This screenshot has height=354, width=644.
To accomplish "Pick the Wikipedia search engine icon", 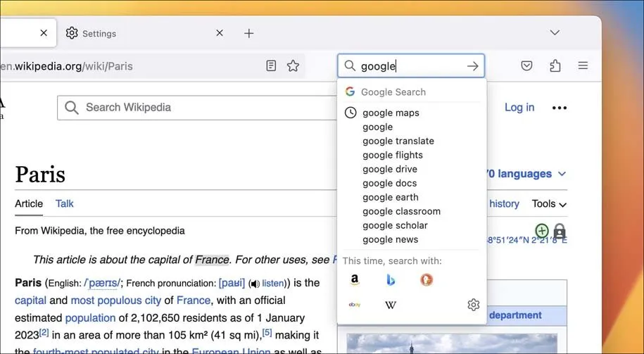I will (391, 305).
